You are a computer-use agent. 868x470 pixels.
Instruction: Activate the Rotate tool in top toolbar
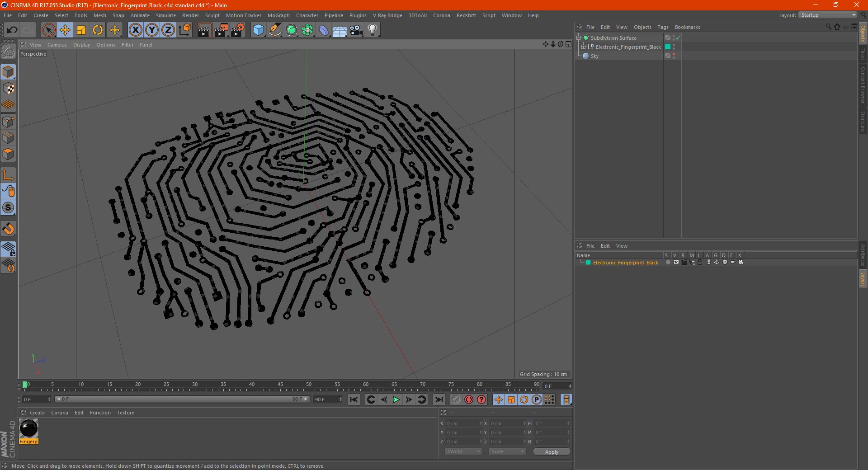98,30
